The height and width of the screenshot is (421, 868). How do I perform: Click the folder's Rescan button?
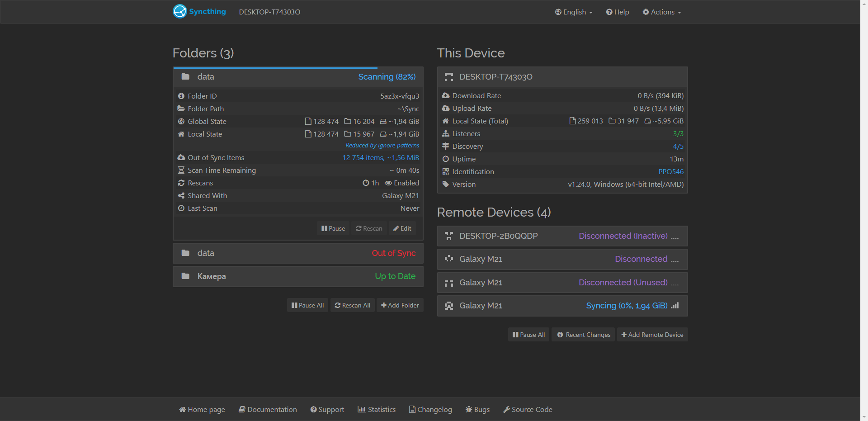pyautogui.click(x=369, y=228)
